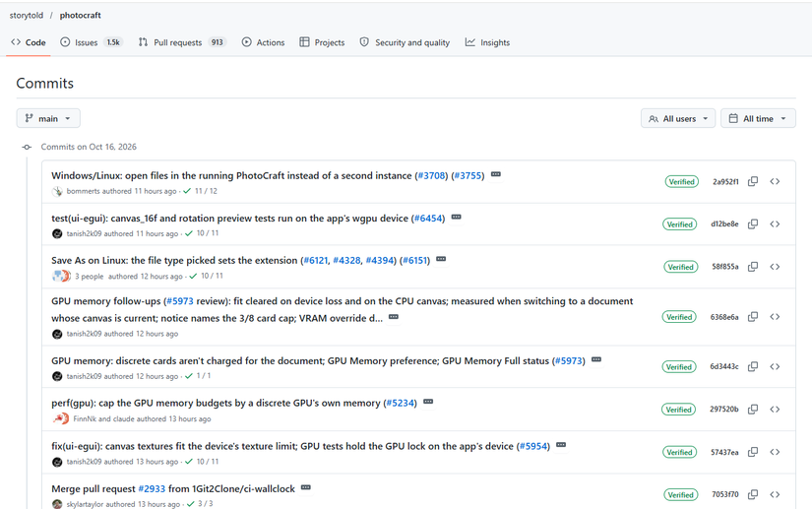Expand description of GPU memory follow-ups commit
812x509 pixels.
394,317
